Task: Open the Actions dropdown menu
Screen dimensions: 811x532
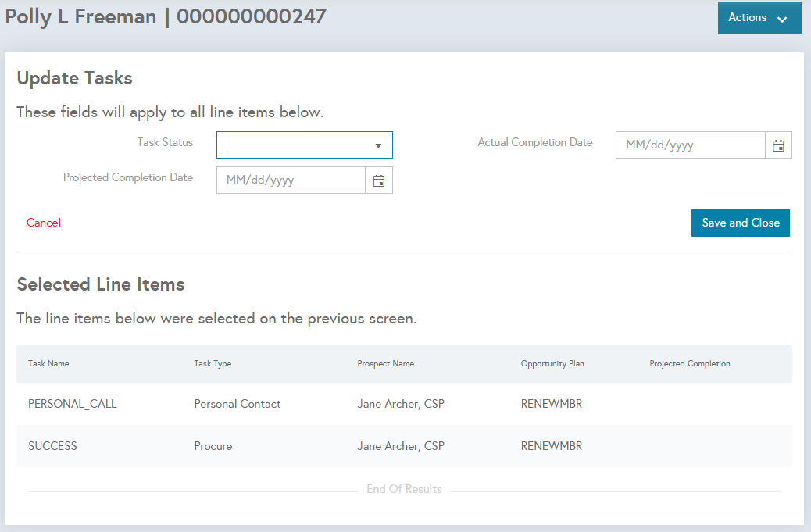Action: pos(759,18)
